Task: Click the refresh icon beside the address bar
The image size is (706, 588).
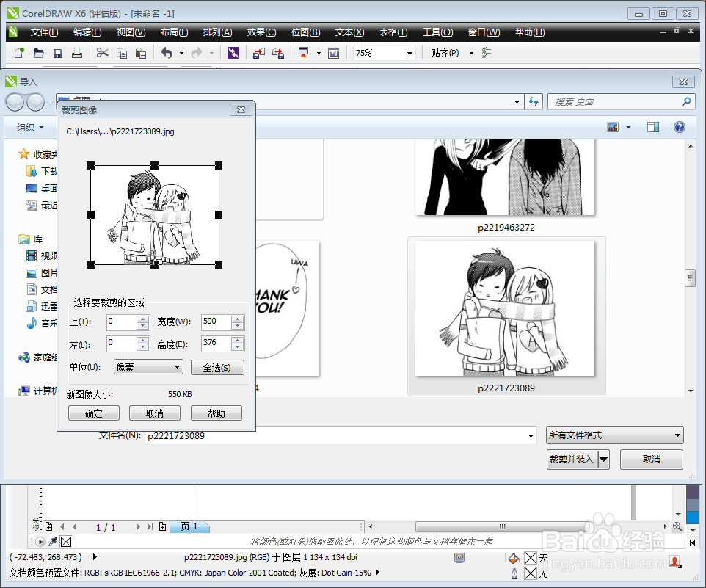Action: tap(535, 102)
